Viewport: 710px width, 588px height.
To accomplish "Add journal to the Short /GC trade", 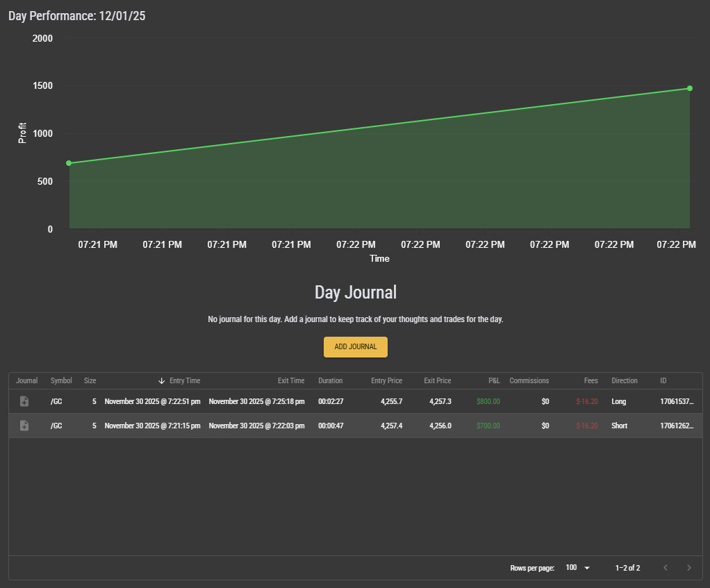I will coord(24,426).
